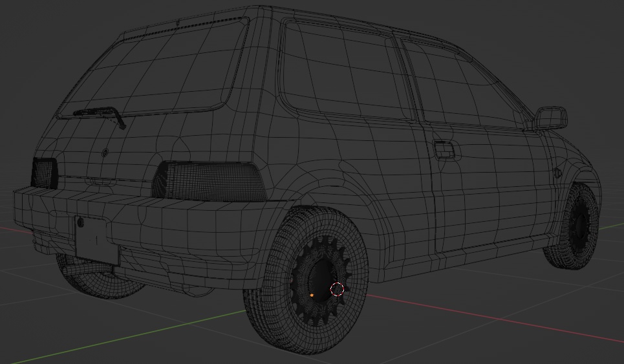Select the small left tail light
This screenshot has width=624, height=364.
(45, 173)
